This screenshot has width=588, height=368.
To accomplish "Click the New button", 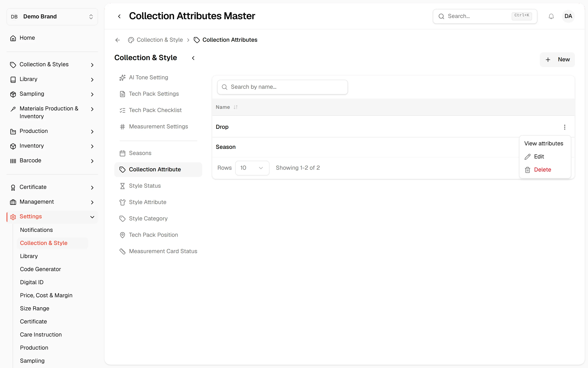I will click(x=557, y=60).
